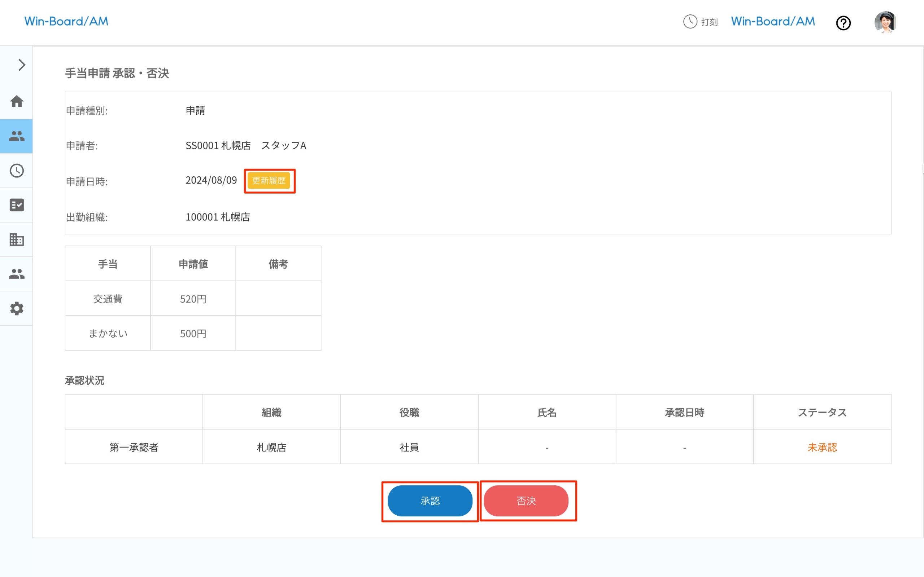Open the help question mark icon
924x577 pixels.
(843, 23)
